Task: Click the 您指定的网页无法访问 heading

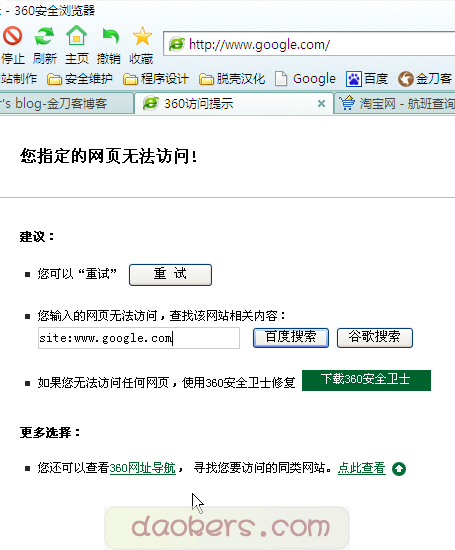Action: (109, 156)
